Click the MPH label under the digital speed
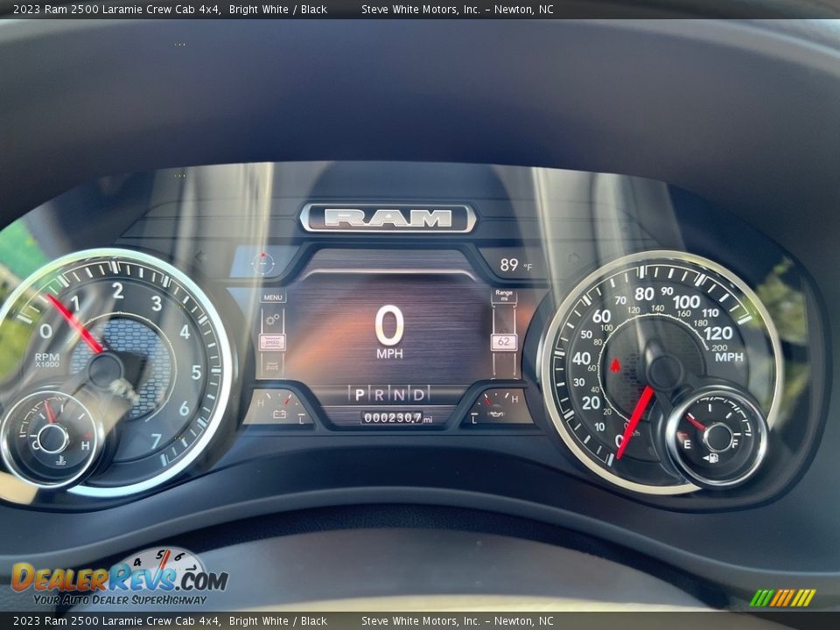 389,354
